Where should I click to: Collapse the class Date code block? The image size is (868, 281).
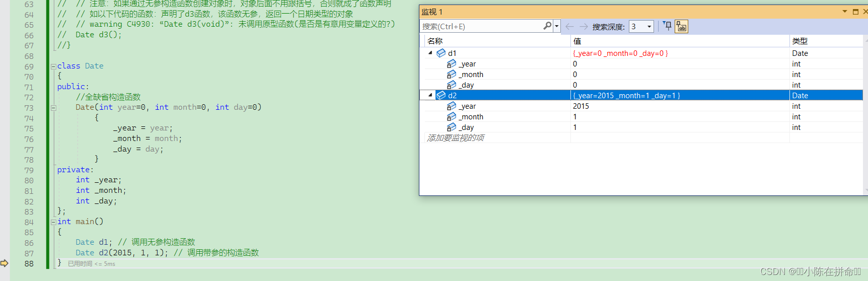click(53, 66)
